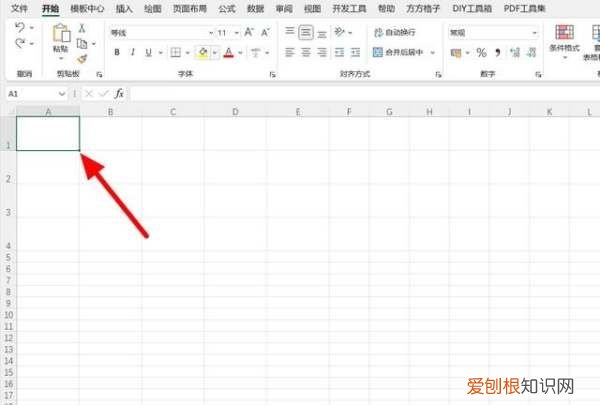Viewport: 600px width, 405px height.
Task: Switch to Developer (开发工具) tab
Action: tap(349, 8)
